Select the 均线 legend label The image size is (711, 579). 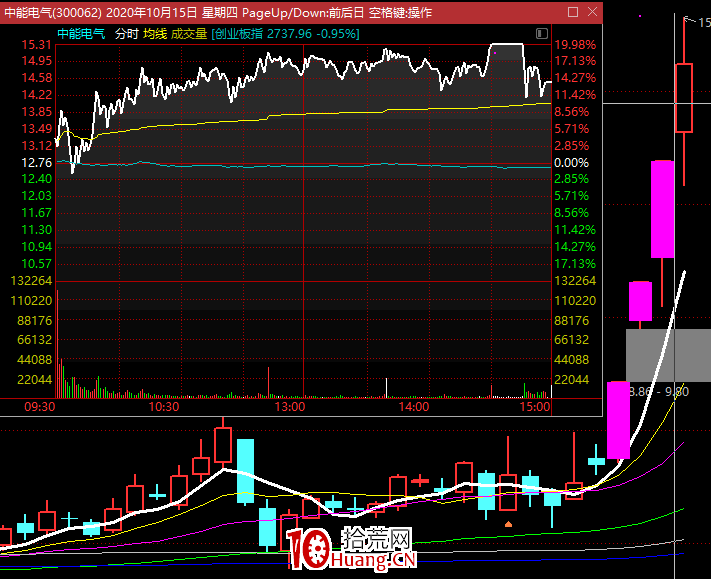(x=154, y=33)
